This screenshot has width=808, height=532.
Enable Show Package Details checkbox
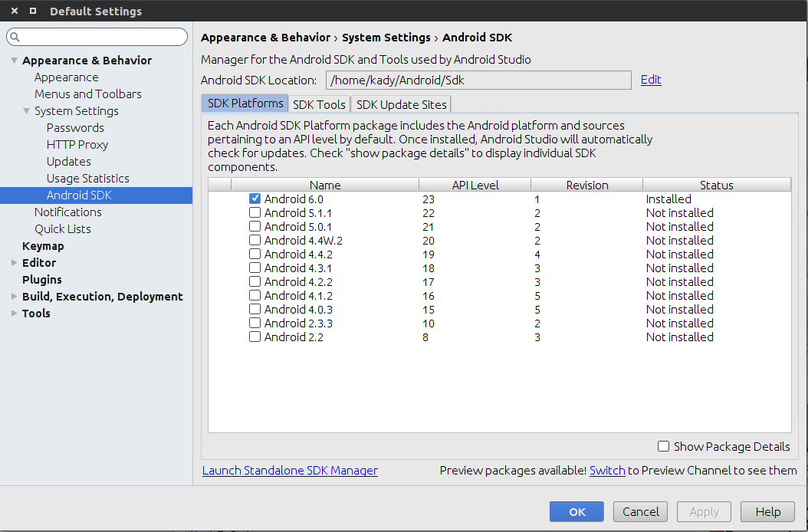click(x=663, y=446)
